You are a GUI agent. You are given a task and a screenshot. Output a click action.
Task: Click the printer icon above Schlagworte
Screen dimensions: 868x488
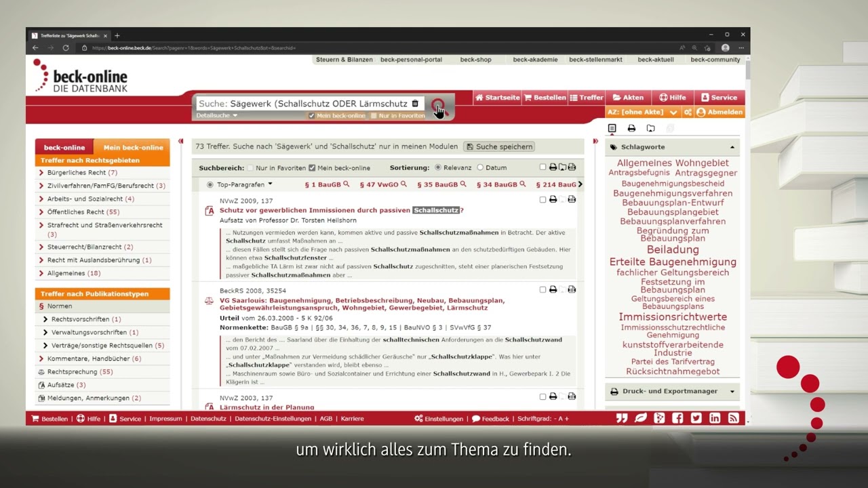tap(631, 128)
